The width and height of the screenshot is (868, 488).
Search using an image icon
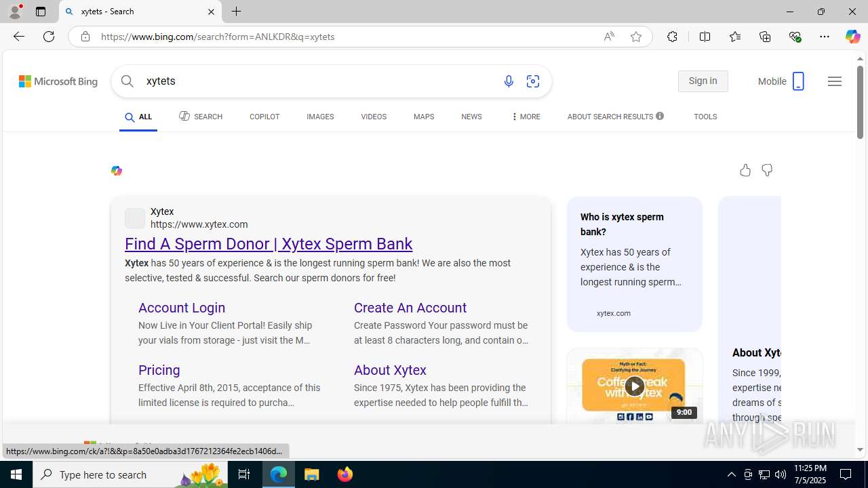pyautogui.click(x=533, y=81)
